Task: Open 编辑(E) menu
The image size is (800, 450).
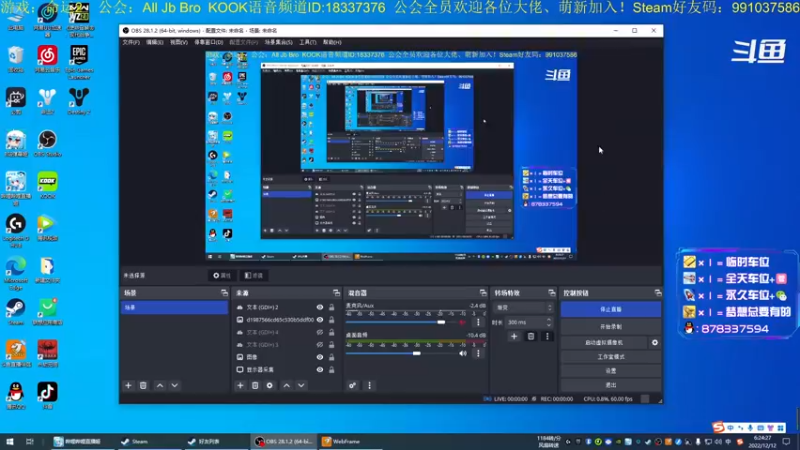Action: (x=155, y=42)
